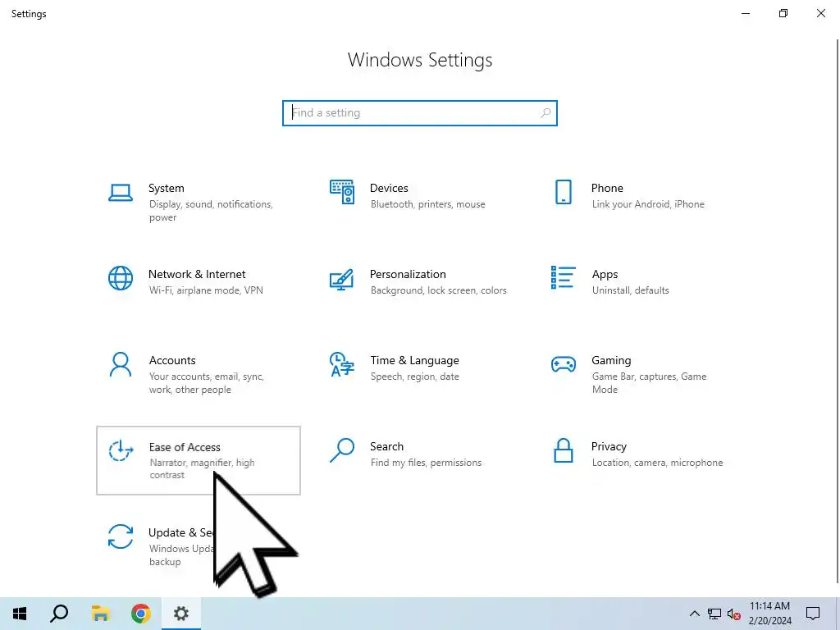Open the Ease of Access icon
Viewport: 840px width, 630px height.
point(121,450)
